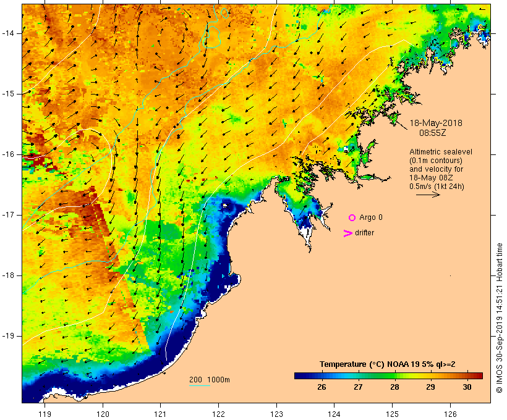This screenshot has width=507, height=420.
Task: Click the '0.5m/s (1kt 24h)' scale text
Action: pos(437,187)
